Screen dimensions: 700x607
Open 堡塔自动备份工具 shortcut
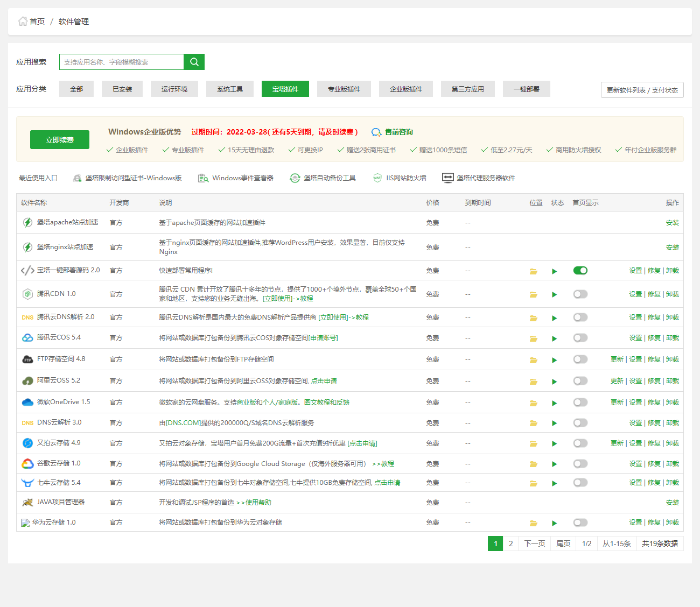click(x=323, y=178)
